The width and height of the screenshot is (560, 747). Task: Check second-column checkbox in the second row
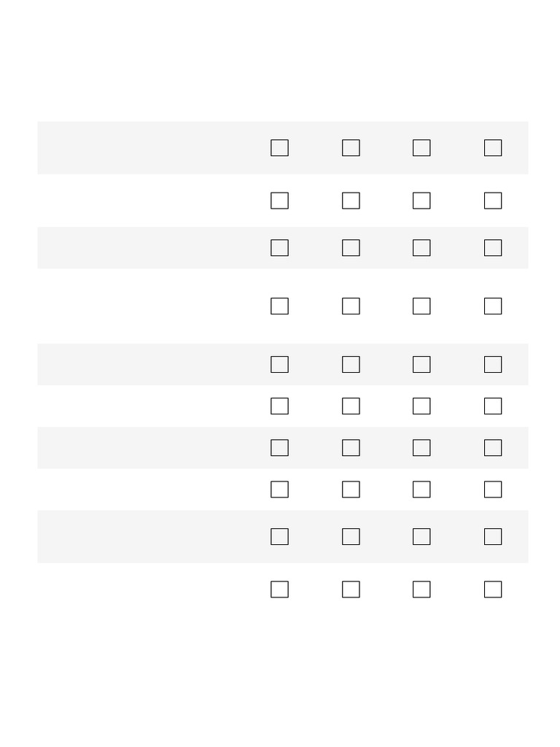coord(351,201)
